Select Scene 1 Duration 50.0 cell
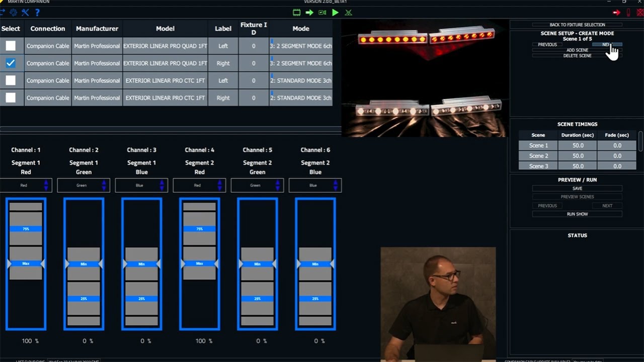 [x=578, y=145]
